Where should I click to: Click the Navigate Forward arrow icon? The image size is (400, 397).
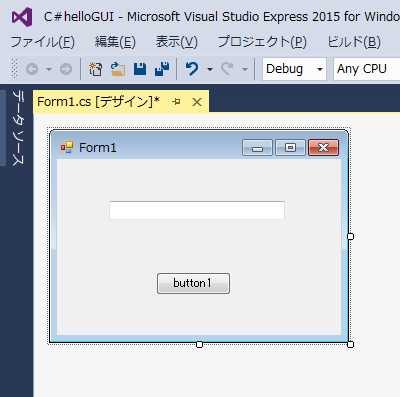tap(66, 69)
